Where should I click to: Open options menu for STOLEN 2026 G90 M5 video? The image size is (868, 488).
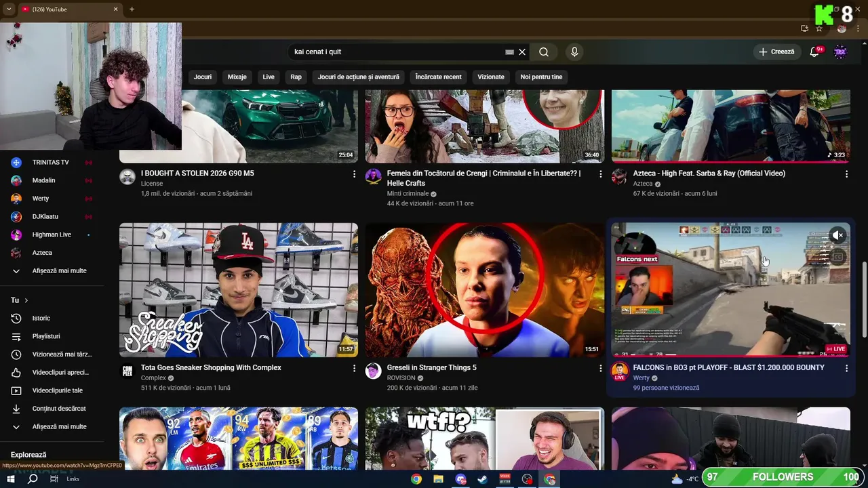[x=354, y=174]
